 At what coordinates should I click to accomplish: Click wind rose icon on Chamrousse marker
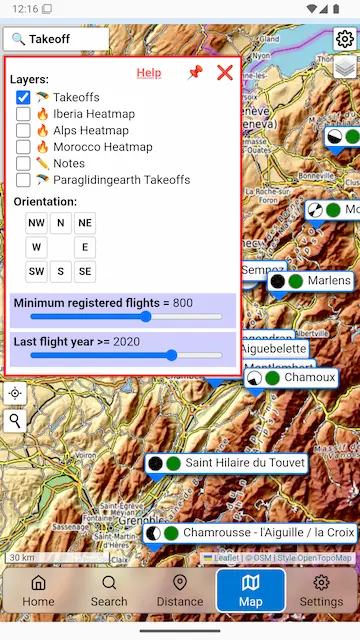(153, 533)
